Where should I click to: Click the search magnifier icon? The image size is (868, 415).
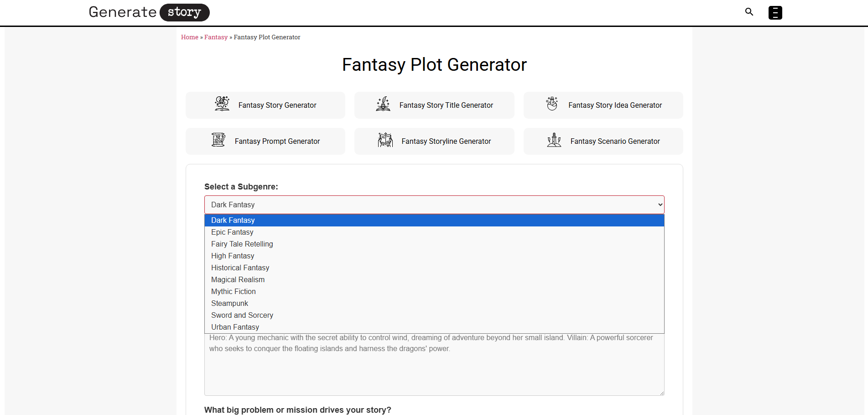tap(749, 12)
